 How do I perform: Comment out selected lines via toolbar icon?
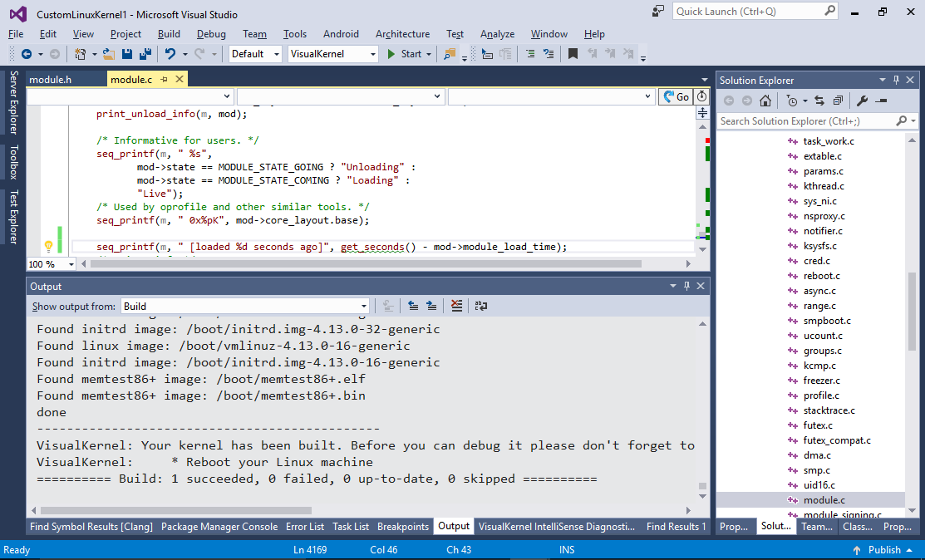coord(529,54)
